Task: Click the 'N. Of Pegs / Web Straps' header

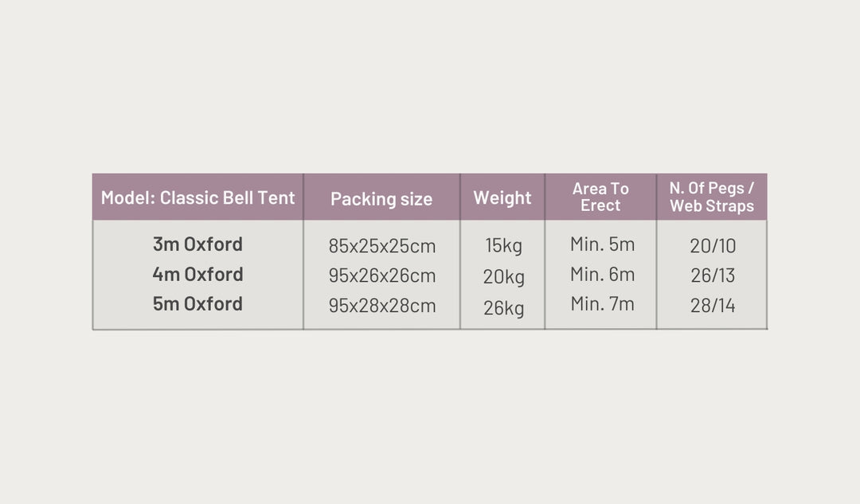Action: (x=712, y=197)
